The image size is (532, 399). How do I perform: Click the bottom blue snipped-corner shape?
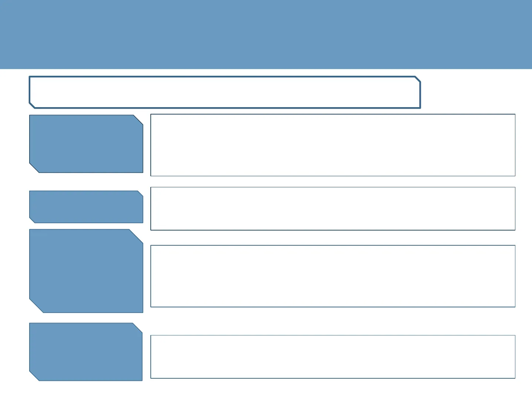[86, 352]
